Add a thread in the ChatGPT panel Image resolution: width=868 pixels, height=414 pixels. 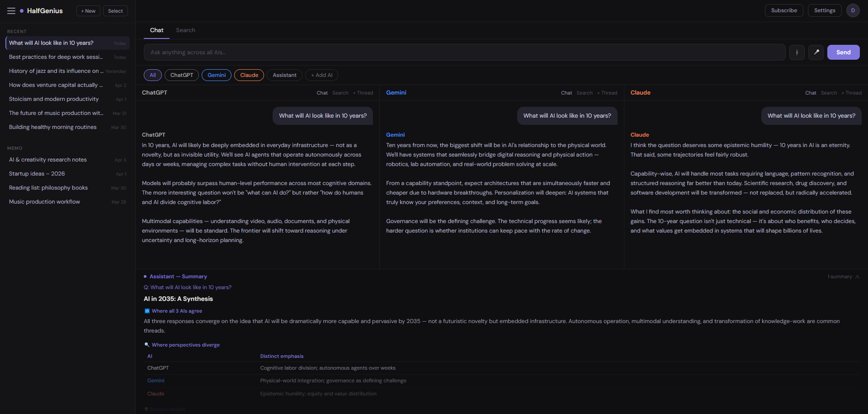363,93
